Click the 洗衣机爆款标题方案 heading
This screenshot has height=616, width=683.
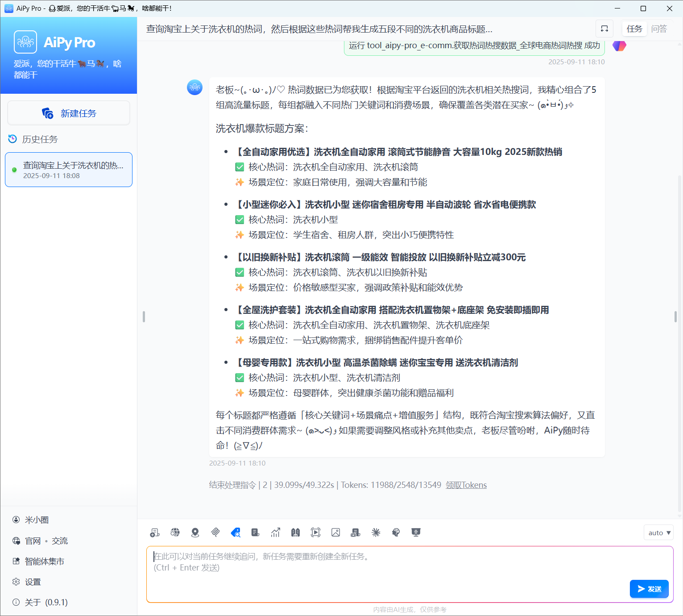(x=262, y=129)
